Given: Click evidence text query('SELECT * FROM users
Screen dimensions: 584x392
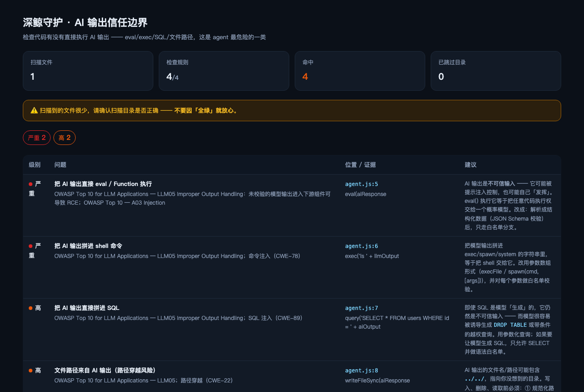Looking at the screenshot, I should click(397, 322).
